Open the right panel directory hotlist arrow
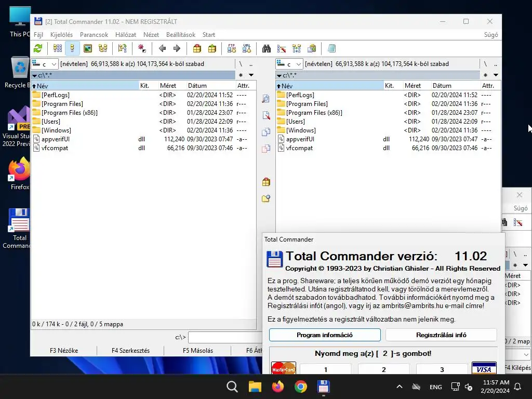Viewport: 532px width, 399px height. pyautogui.click(x=496, y=75)
